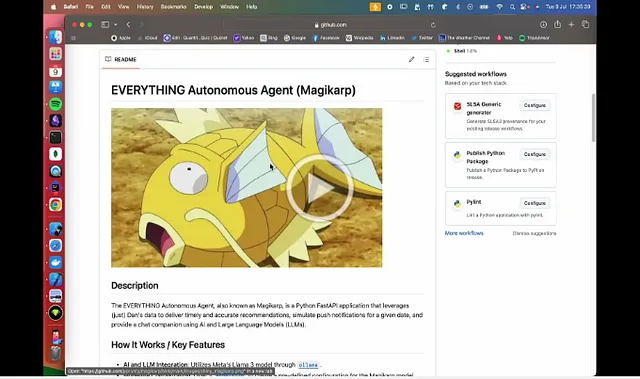Open the Google bookmark
Image resolution: width=640 pixels, height=379 pixels.
295,38
